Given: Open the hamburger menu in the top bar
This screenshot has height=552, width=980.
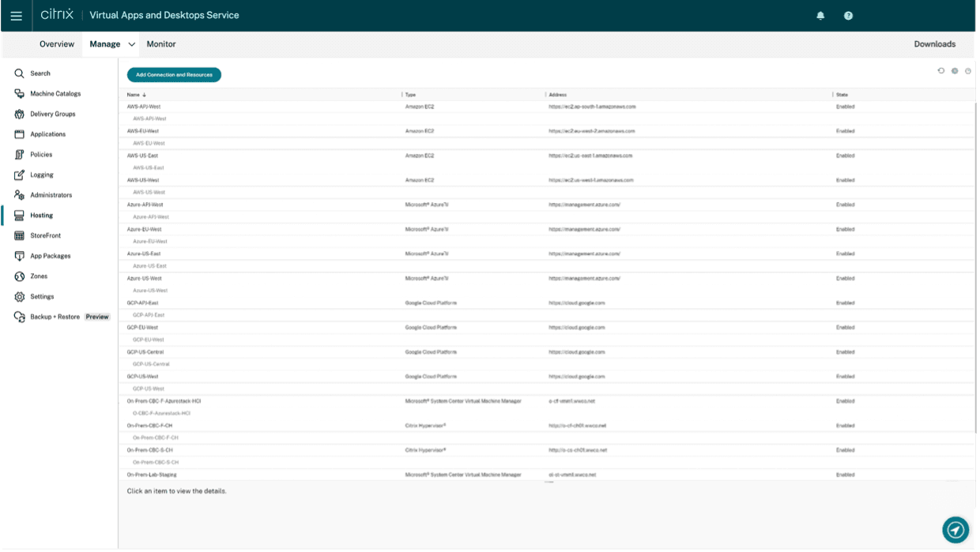Looking at the screenshot, I should 16,15.
